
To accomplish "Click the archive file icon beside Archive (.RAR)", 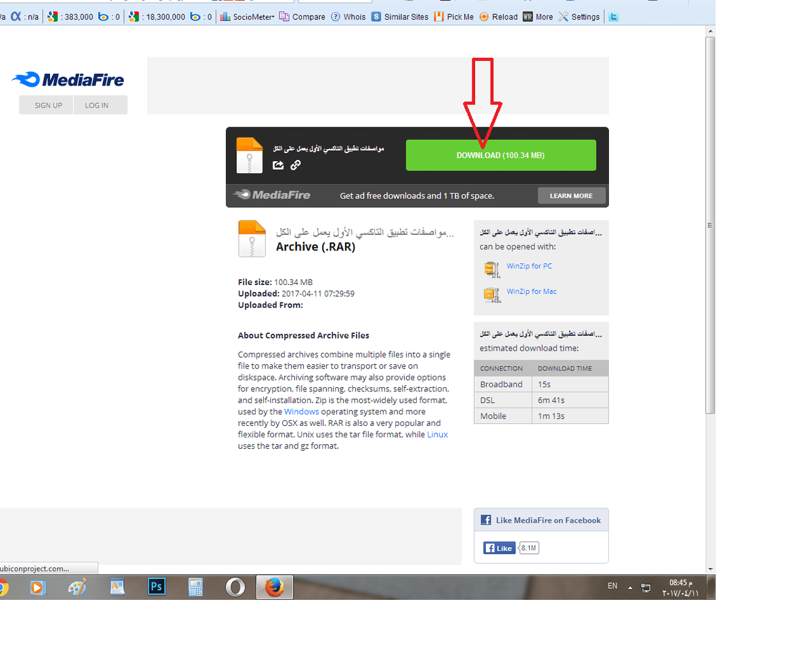I will coord(252,238).
